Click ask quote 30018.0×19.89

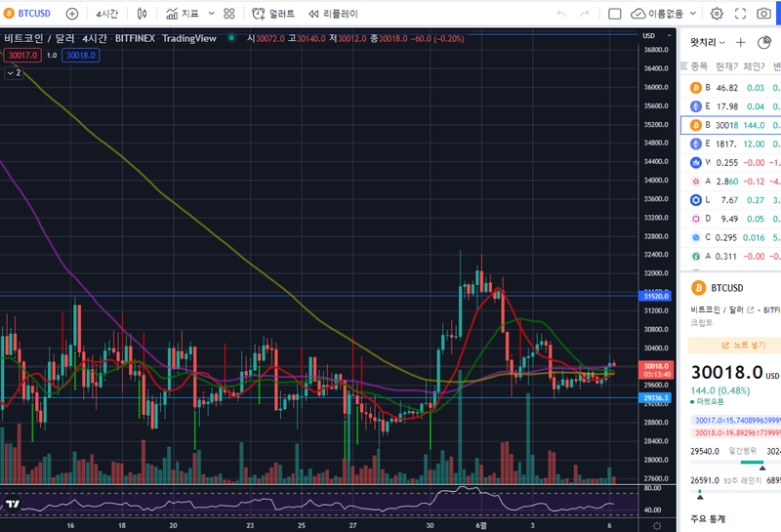[x=735, y=432]
